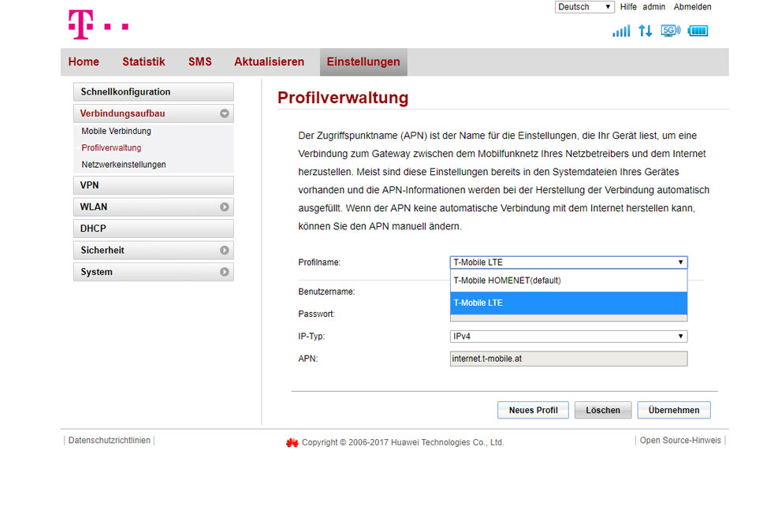The width and height of the screenshot is (763, 532).
Task: Open Aktualisieren tab
Action: (x=269, y=61)
